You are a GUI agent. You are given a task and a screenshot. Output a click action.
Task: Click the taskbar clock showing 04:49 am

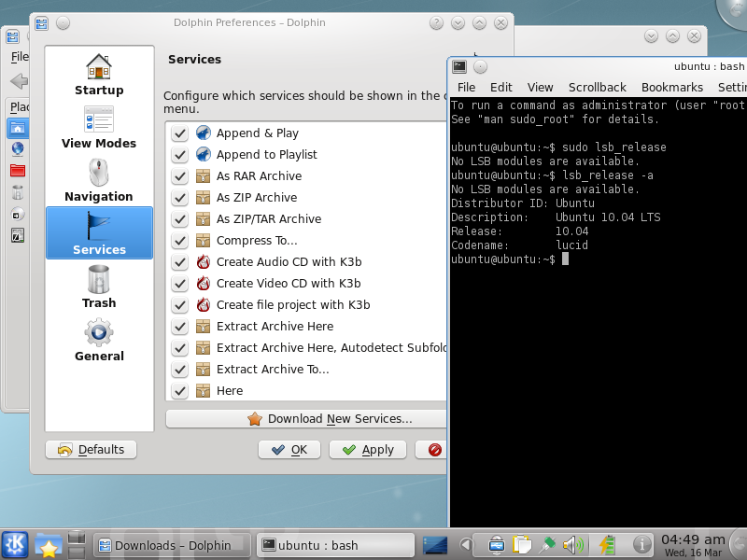693,545
